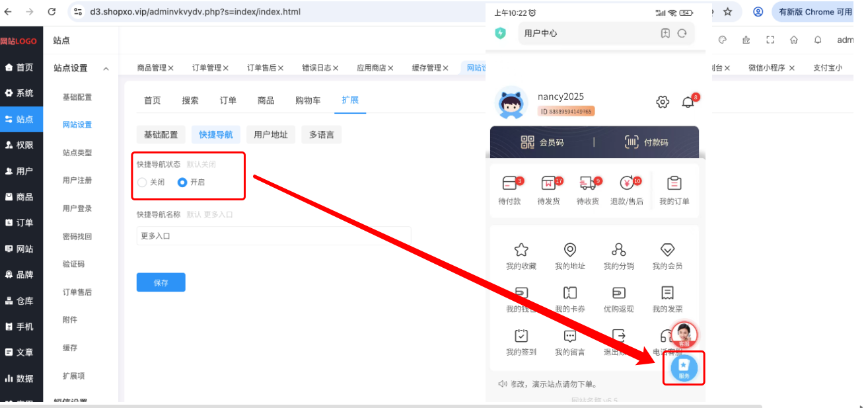The image size is (868, 408).
Task: Open the 我的会员 diamond icon
Action: pyautogui.click(x=667, y=249)
